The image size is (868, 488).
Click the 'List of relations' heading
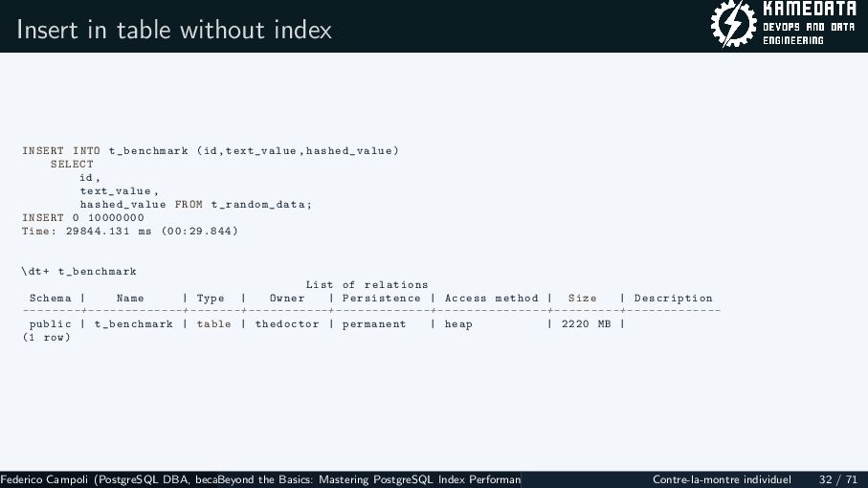coord(367,284)
